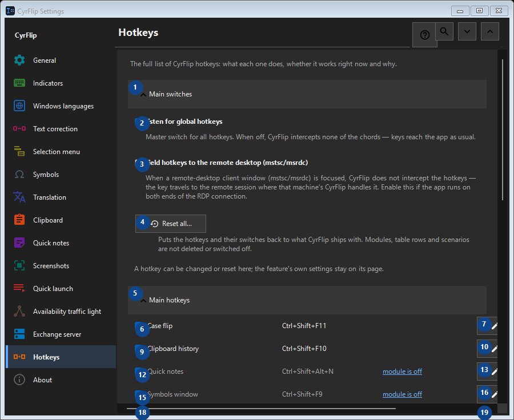Open search with the magnifying glass icon

click(x=444, y=31)
